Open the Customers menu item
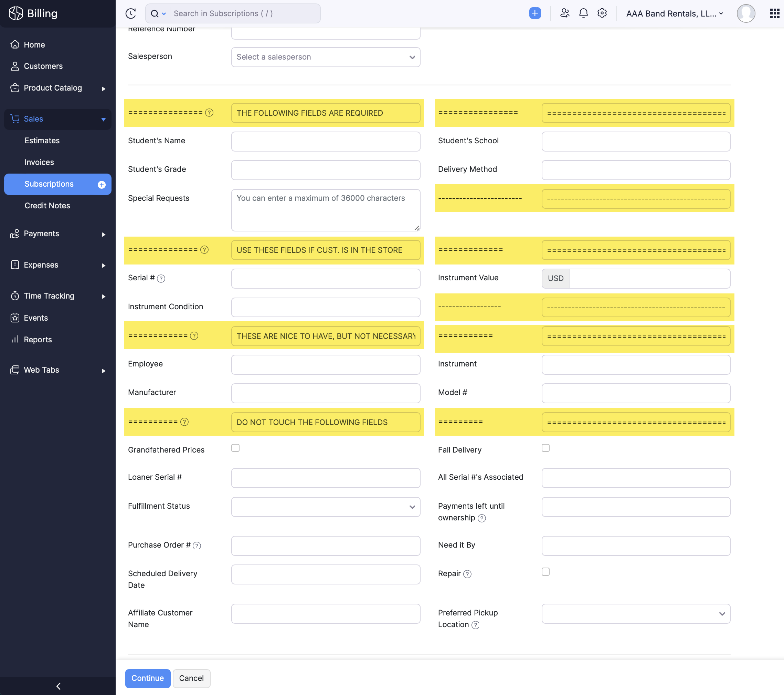The width and height of the screenshot is (784, 695). pyautogui.click(x=43, y=66)
